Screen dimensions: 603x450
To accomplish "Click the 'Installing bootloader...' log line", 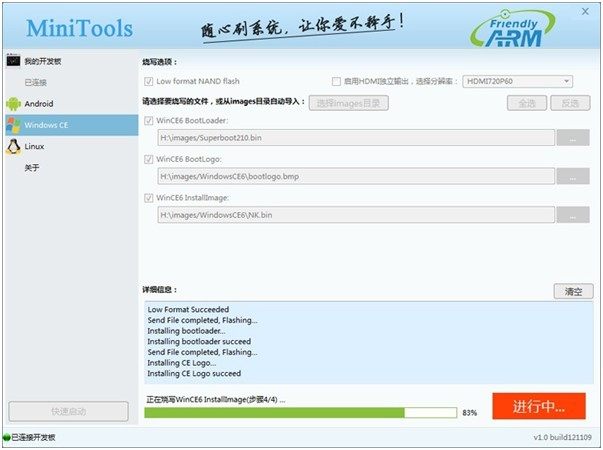I will pyautogui.click(x=187, y=331).
